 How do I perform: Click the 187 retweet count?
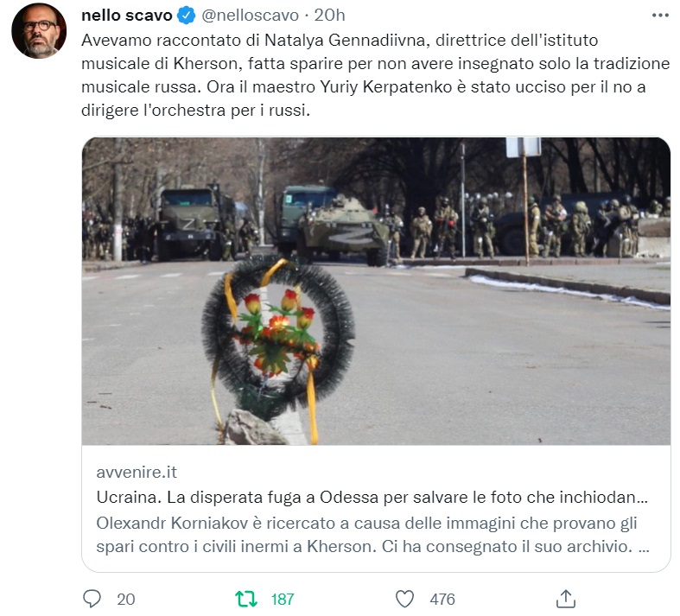pyautogui.click(x=283, y=600)
